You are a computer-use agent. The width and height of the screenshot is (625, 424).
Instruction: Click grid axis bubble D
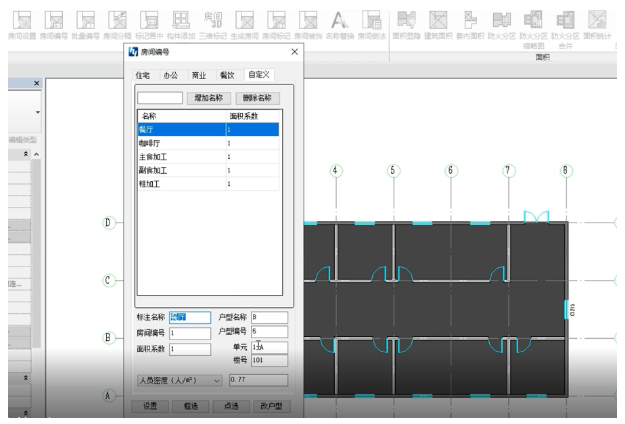tap(108, 222)
